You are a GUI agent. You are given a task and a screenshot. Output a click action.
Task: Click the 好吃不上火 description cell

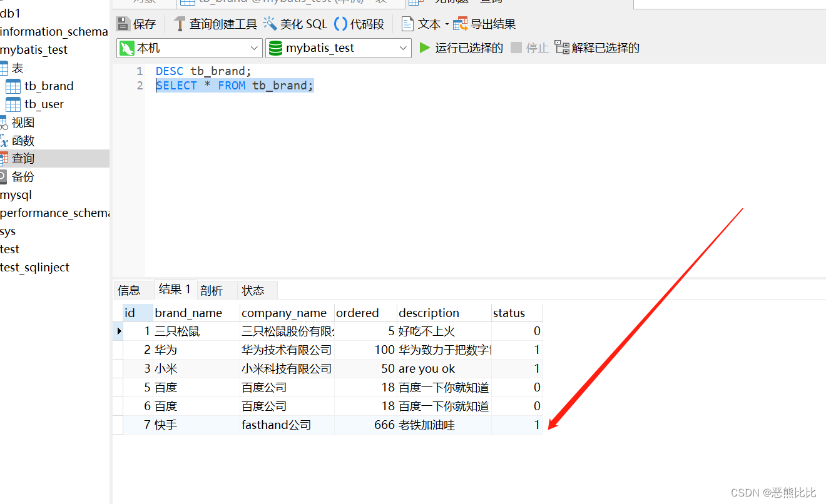[444, 331]
